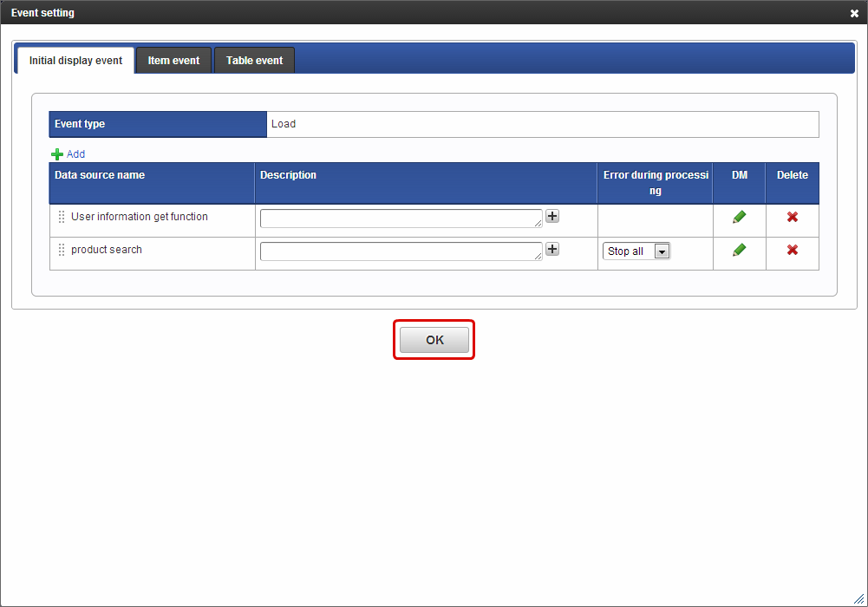Open data mapping pencil for User information get function
This screenshot has height=607, width=868.
click(x=739, y=217)
